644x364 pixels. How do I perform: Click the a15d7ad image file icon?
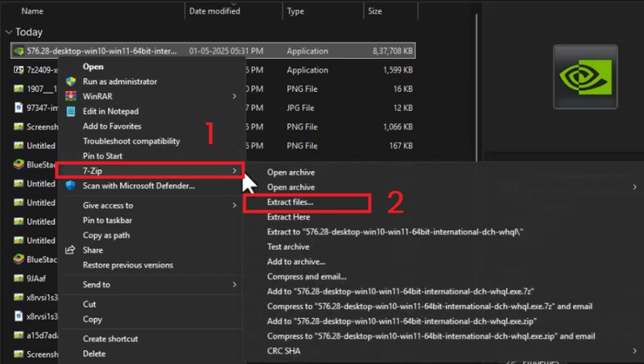pyautogui.click(x=19, y=335)
